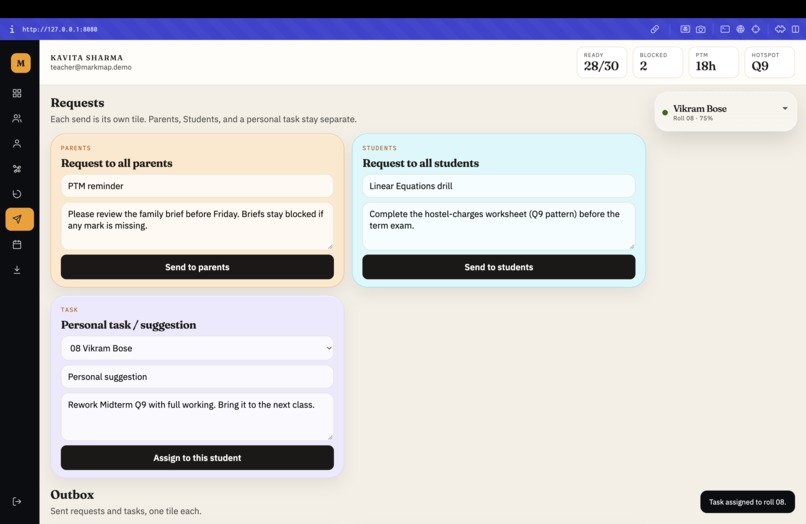Click the Personal suggestion title field
Viewport: 806px width, 524px height.
pyautogui.click(x=197, y=377)
